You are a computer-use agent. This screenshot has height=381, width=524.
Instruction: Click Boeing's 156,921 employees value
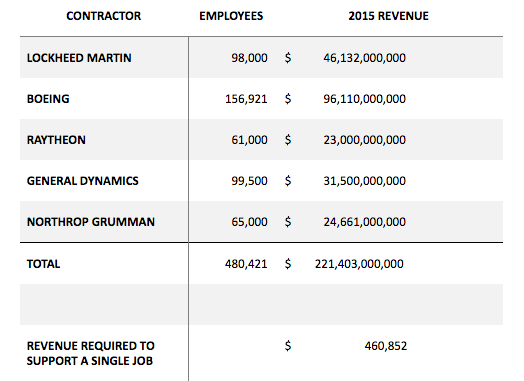click(x=246, y=99)
